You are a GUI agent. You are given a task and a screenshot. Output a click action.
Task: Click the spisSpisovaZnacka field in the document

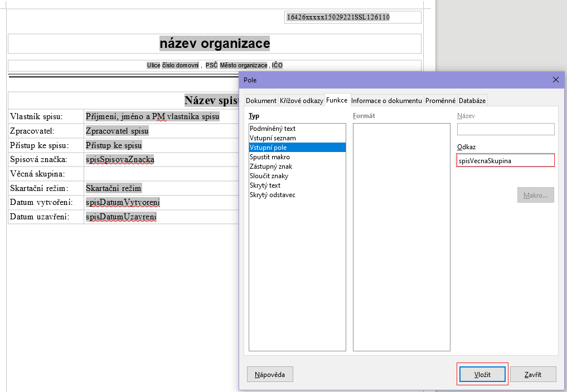120,159
